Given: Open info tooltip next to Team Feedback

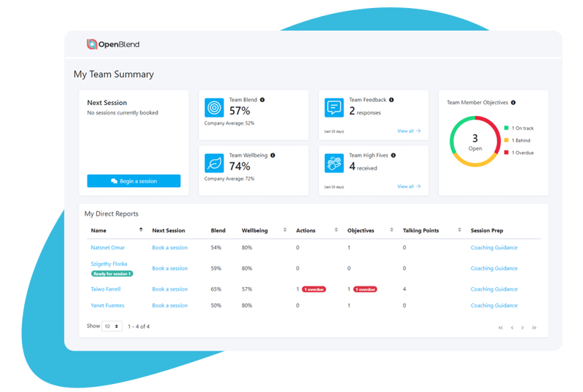Looking at the screenshot, I should pyautogui.click(x=391, y=100).
